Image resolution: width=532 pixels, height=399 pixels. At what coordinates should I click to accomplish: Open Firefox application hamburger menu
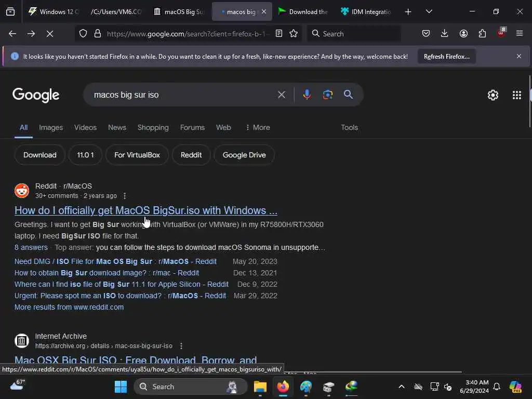(x=520, y=34)
